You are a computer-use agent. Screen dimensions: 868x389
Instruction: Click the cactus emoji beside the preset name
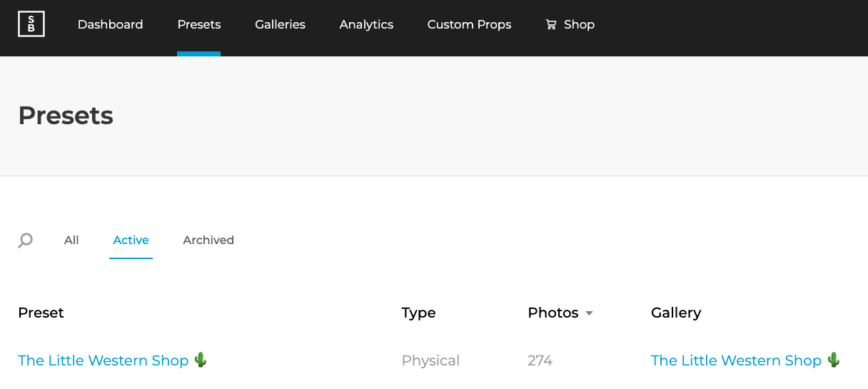tap(201, 360)
